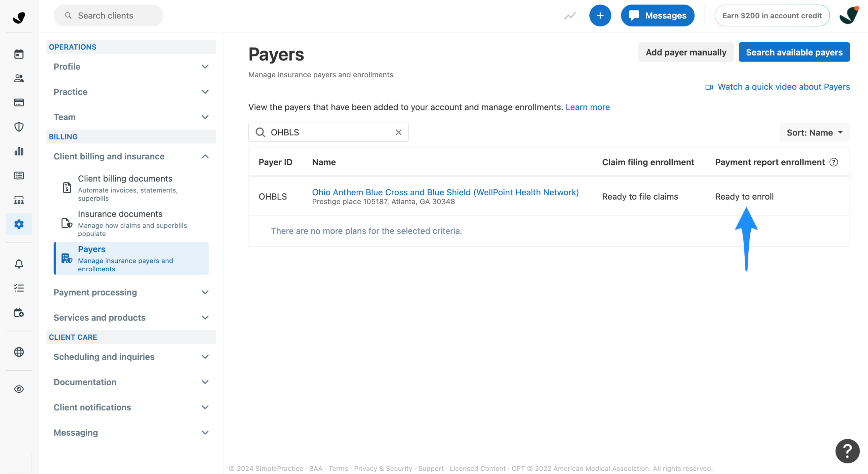Open Insurance documents settings
The image size is (868, 474).
coord(132,223)
